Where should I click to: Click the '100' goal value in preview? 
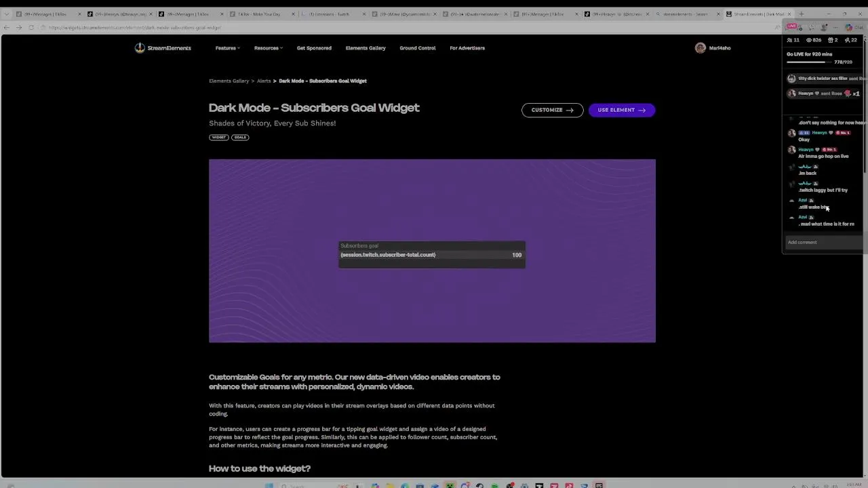point(517,255)
